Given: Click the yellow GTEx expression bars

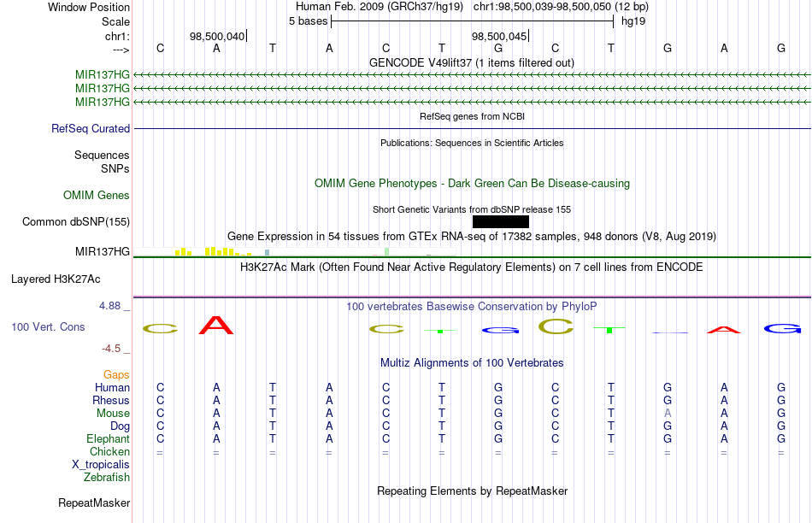Looking at the screenshot, I should click(212, 251).
